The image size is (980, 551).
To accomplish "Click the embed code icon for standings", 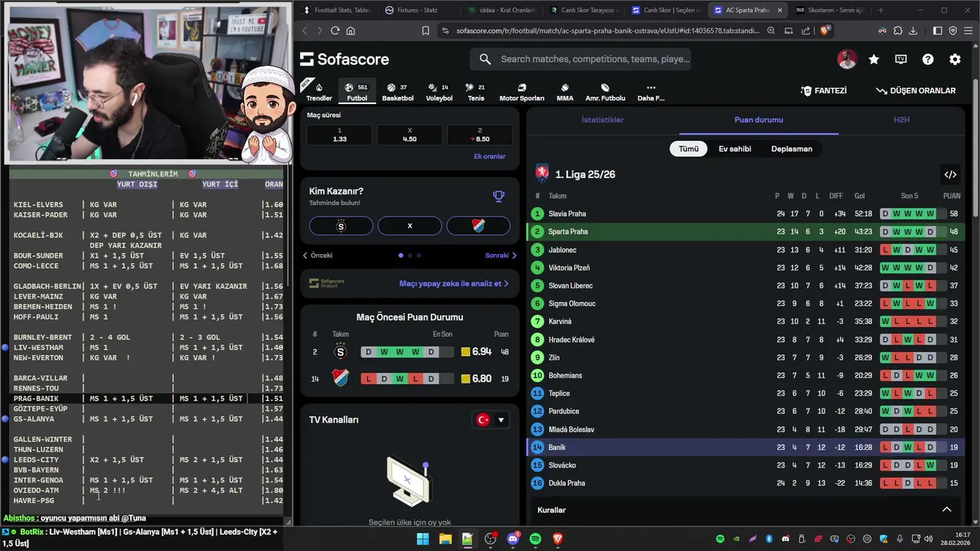I will click(950, 174).
